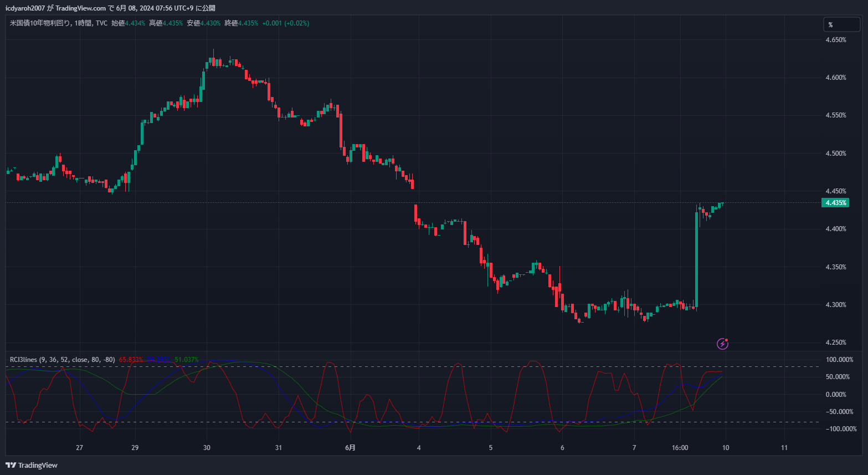Viewport: 868px width, 475px height.
Task: Click the 4.400% price axis label
Action: [x=836, y=229]
